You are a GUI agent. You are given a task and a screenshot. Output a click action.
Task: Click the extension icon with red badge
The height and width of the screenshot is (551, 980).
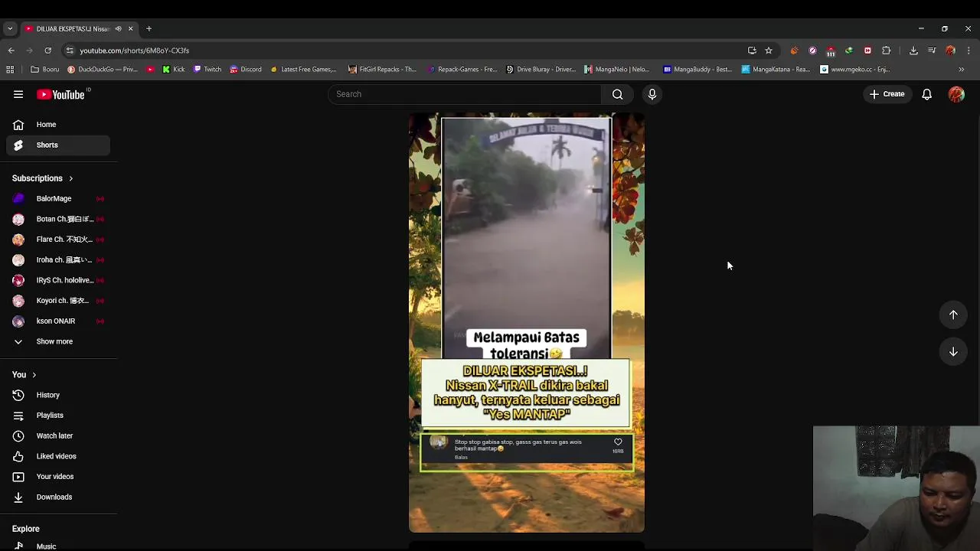tap(831, 51)
